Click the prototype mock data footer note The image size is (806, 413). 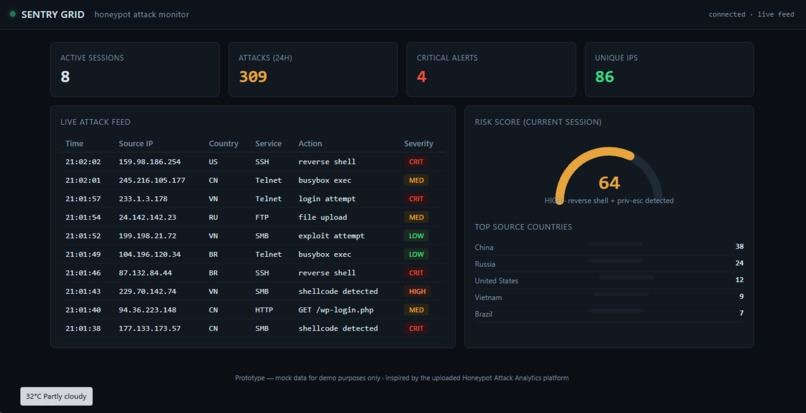click(x=402, y=378)
